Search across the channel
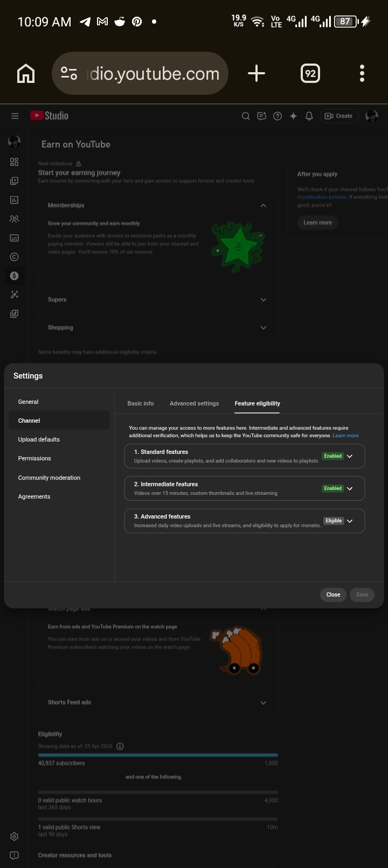 click(x=246, y=116)
